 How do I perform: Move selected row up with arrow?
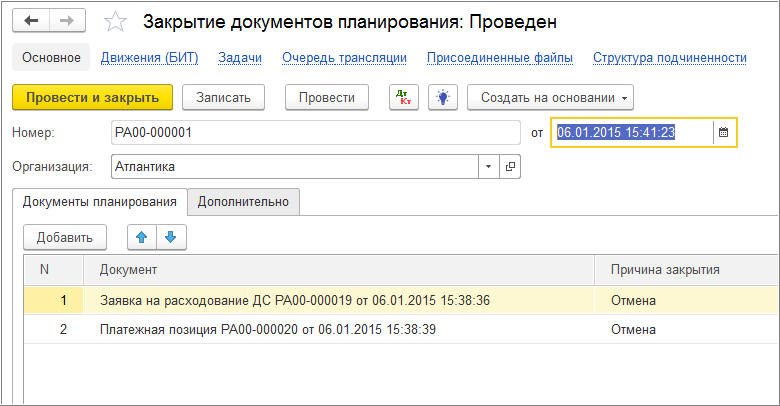point(142,237)
